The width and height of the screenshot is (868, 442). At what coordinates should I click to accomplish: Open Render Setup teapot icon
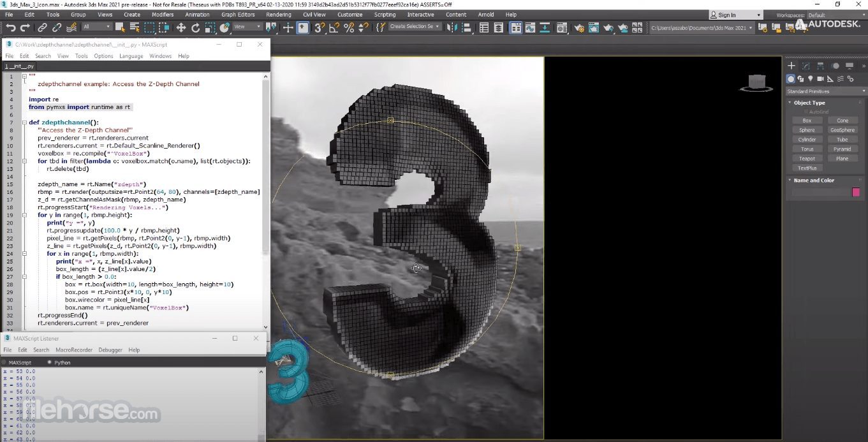point(579,27)
